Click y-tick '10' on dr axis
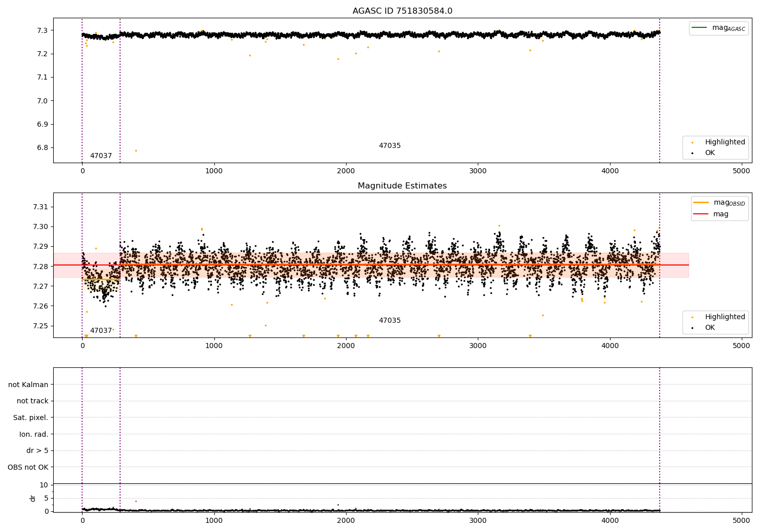Viewport: 760px width, 532px height. tap(44, 485)
